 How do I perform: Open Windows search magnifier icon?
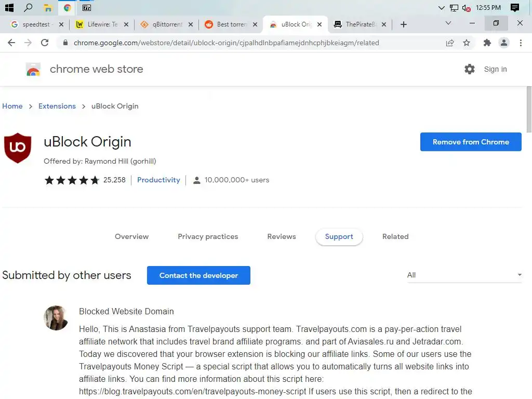pos(28,7)
